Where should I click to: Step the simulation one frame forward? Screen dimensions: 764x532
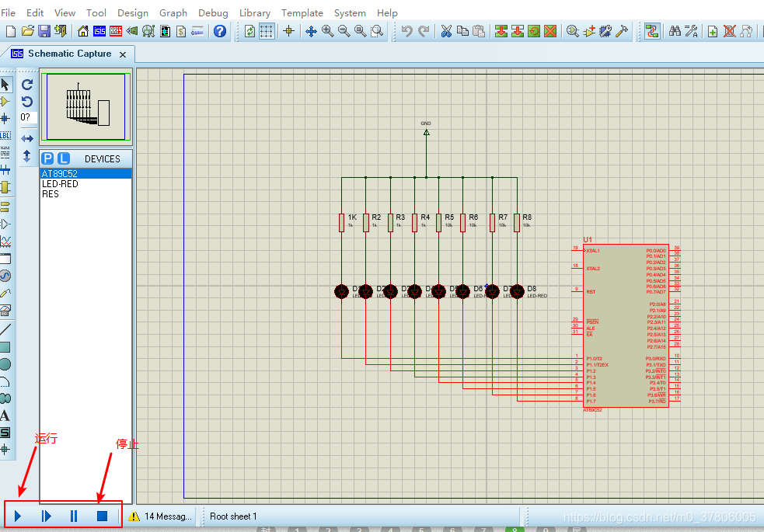(x=46, y=516)
